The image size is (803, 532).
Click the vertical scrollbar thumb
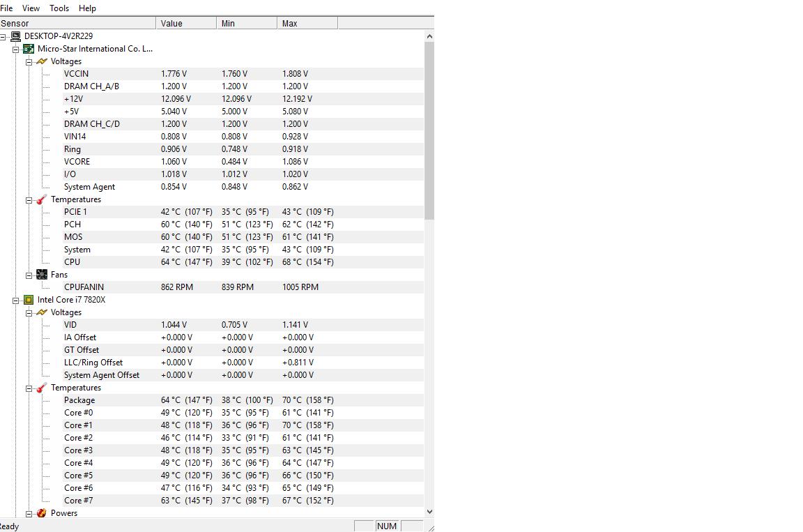pos(429,130)
